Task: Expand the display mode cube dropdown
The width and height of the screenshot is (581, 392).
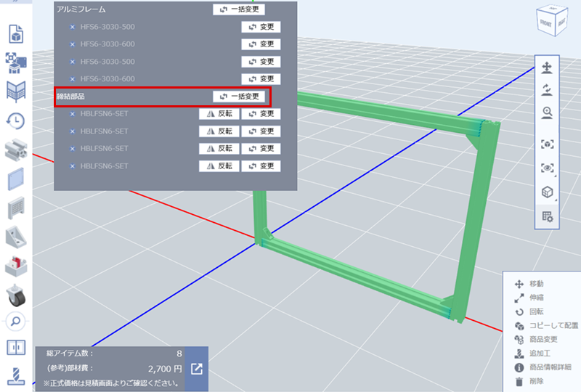Action: (x=547, y=192)
